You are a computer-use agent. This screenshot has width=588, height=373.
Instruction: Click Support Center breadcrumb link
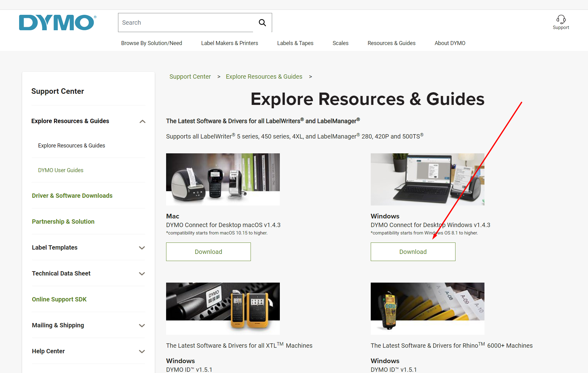coord(190,77)
